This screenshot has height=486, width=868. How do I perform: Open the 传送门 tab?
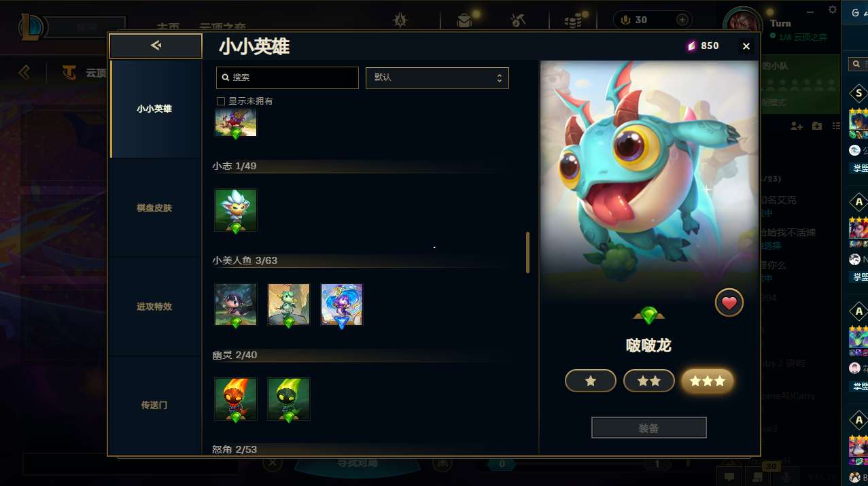(x=155, y=405)
